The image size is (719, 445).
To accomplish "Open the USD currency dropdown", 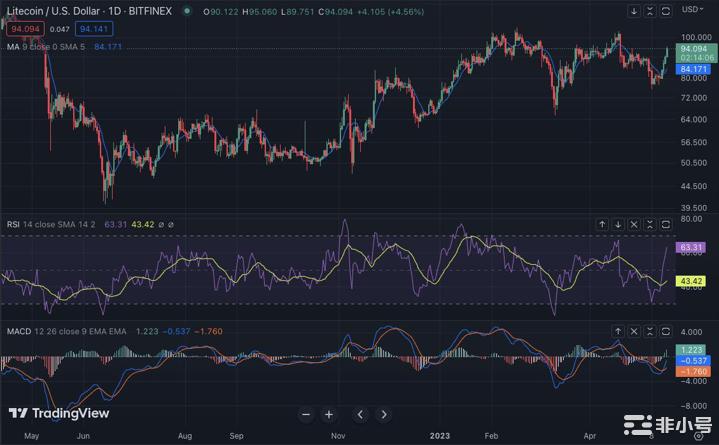I will point(693,9).
